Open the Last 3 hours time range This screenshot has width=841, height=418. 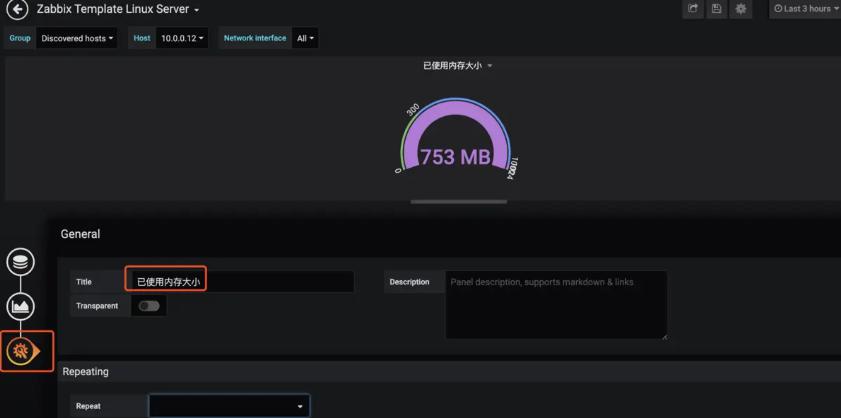(x=808, y=9)
